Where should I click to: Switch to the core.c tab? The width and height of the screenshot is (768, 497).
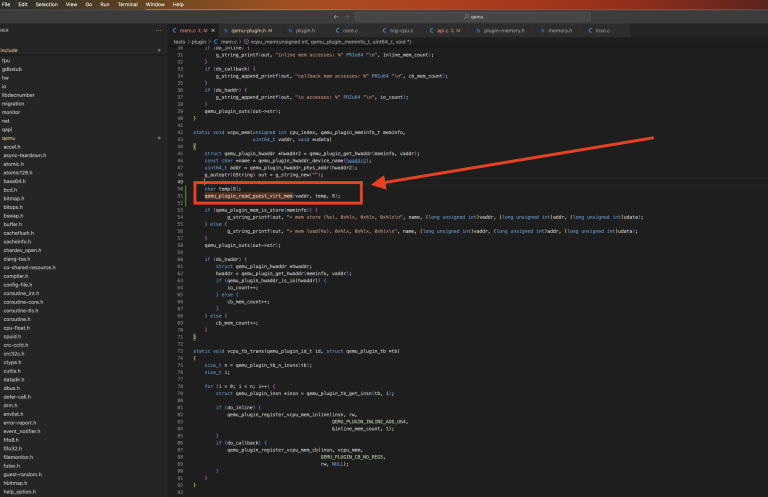[350, 30]
